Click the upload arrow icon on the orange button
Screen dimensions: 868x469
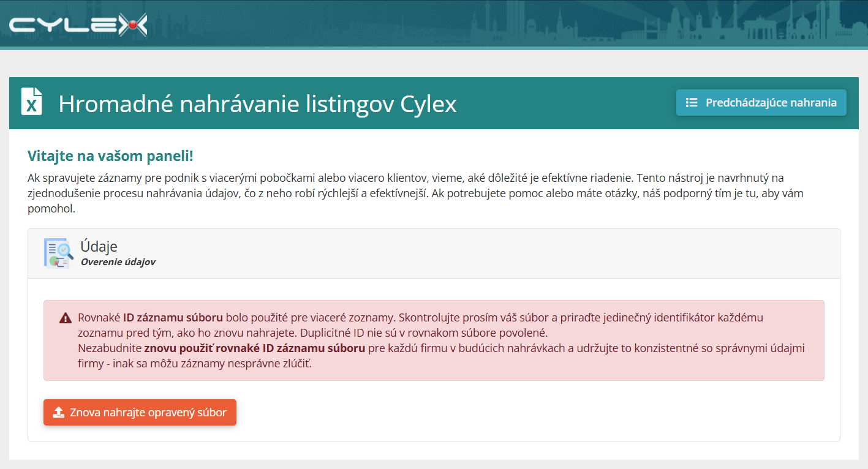point(59,412)
